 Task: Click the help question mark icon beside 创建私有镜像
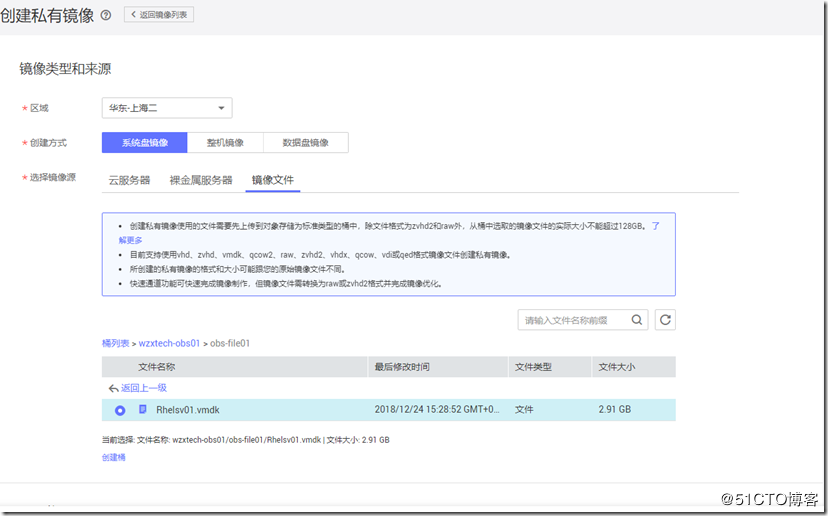click(x=106, y=15)
